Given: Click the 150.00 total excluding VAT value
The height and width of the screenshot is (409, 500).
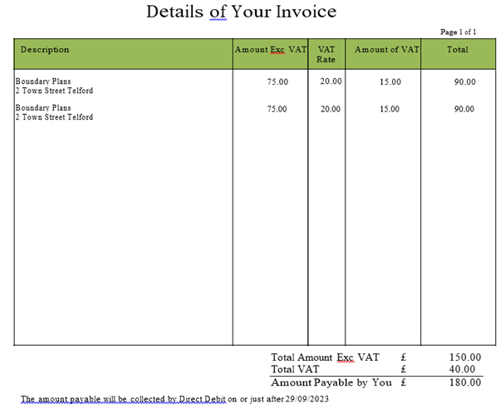Looking at the screenshot, I should [465, 357].
